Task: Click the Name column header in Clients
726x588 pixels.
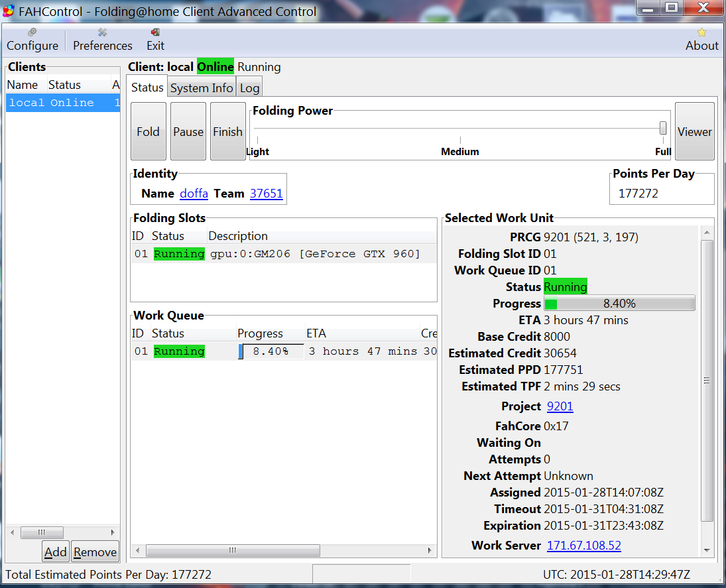Action: 27,85
